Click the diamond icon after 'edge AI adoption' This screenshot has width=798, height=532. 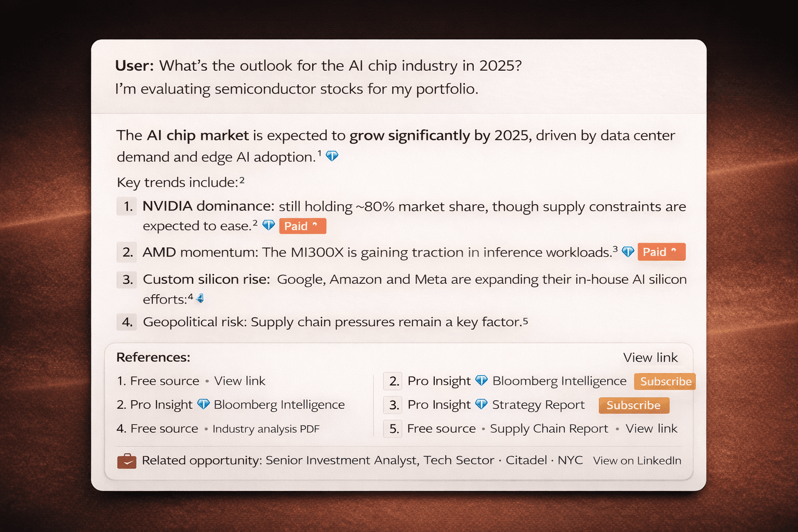tap(332, 156)
